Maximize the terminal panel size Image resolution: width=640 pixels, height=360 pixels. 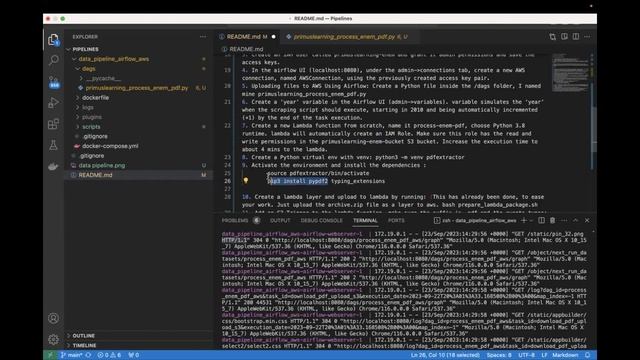click(x=576, y=220)
